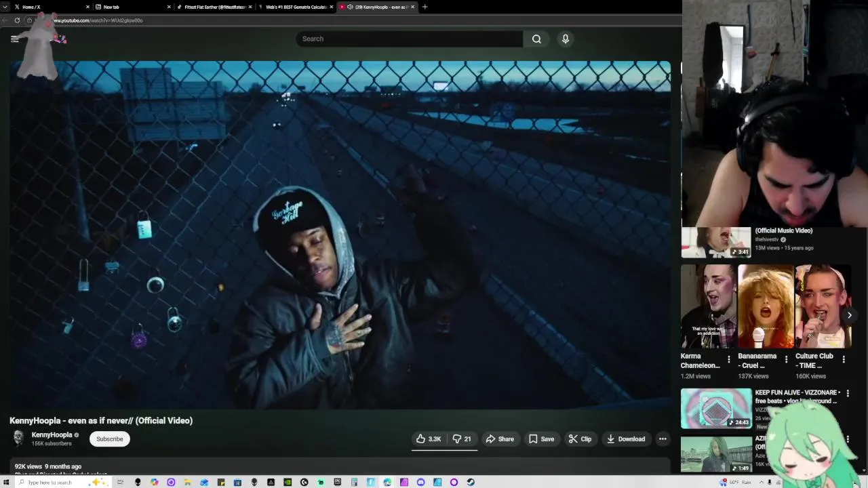Image resolution: width=868 pixels, height=488 pixels.
Task: Download the video
Action: coord(626,439)
